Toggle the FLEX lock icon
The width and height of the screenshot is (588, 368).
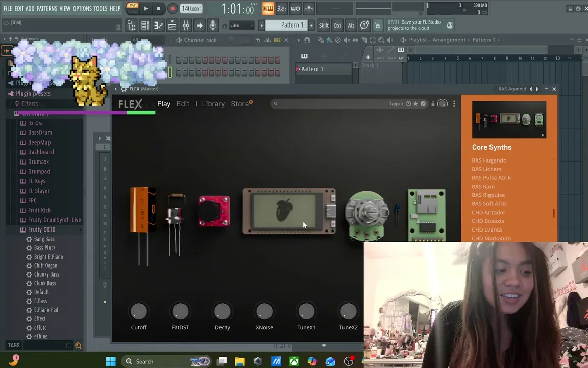pos(433,104)
